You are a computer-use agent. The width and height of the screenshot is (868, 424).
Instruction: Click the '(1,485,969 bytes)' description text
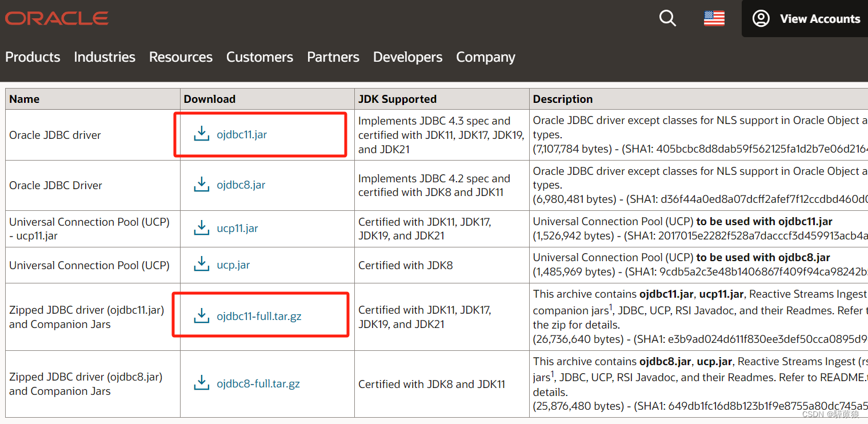pos(574,271)
